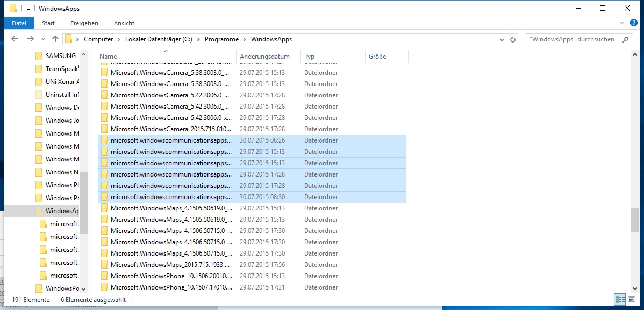Click Computer in the address breadcrumb
Screen dimensions: 644x310
tap(98, 39)
